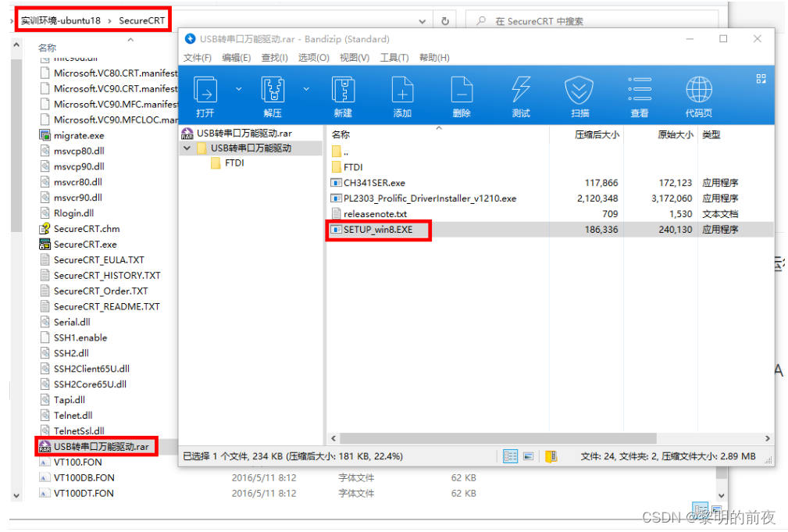Click the horizontal scrollbar left arrow

(x=333, y=438)
